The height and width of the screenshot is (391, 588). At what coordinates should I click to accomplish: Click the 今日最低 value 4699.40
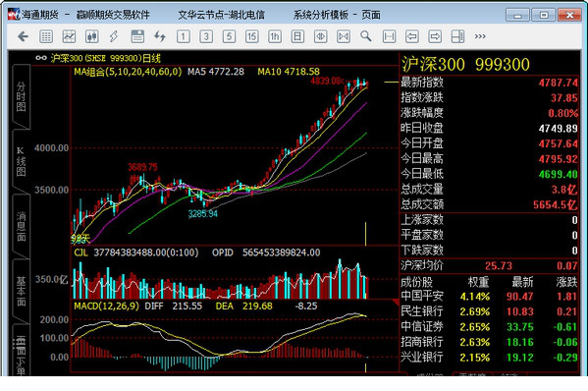coord(558,175)
